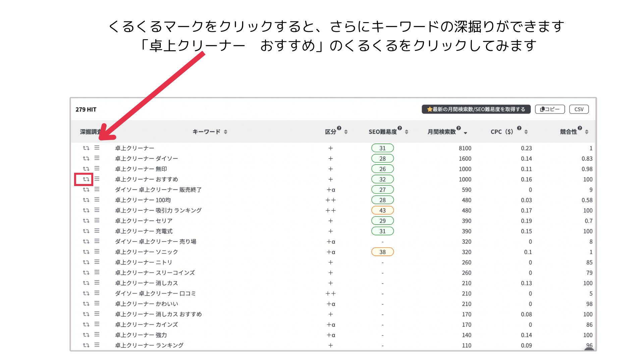Image resolution: width=644 pixels, height=362 pixels.
Task: Show help tooltip for CPC column
Action: [519, 128]
